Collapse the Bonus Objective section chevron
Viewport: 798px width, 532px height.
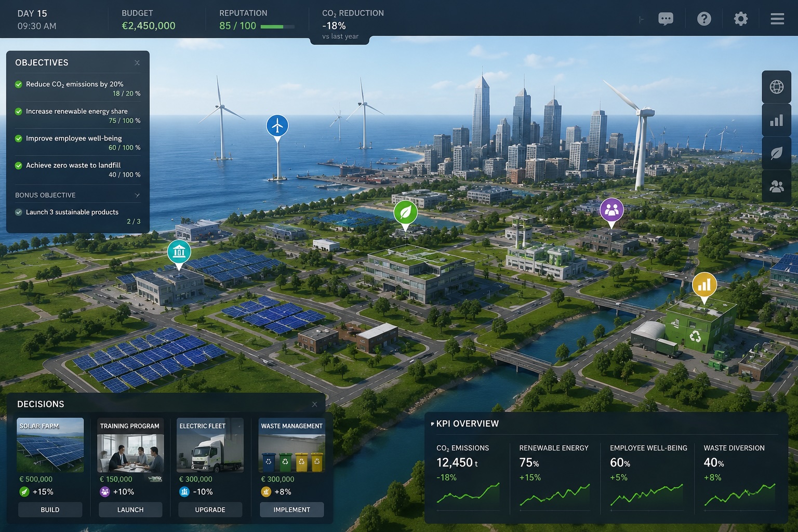137,195
